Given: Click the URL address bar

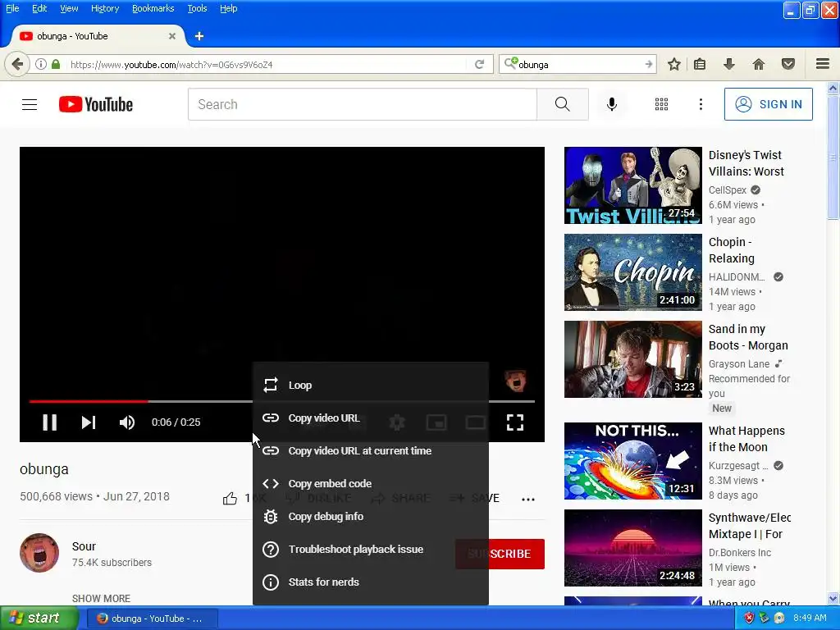Looking at the screenshot, I should 268,64.
